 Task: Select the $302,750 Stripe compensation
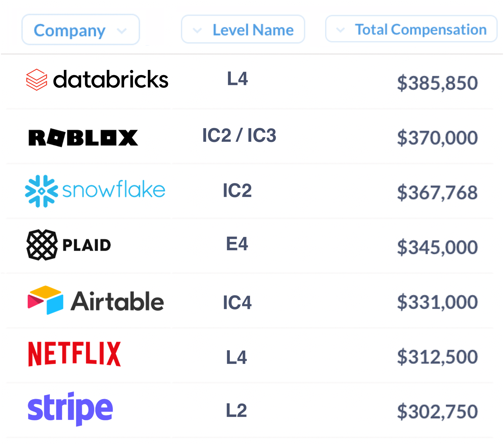(x=437, y=412)
